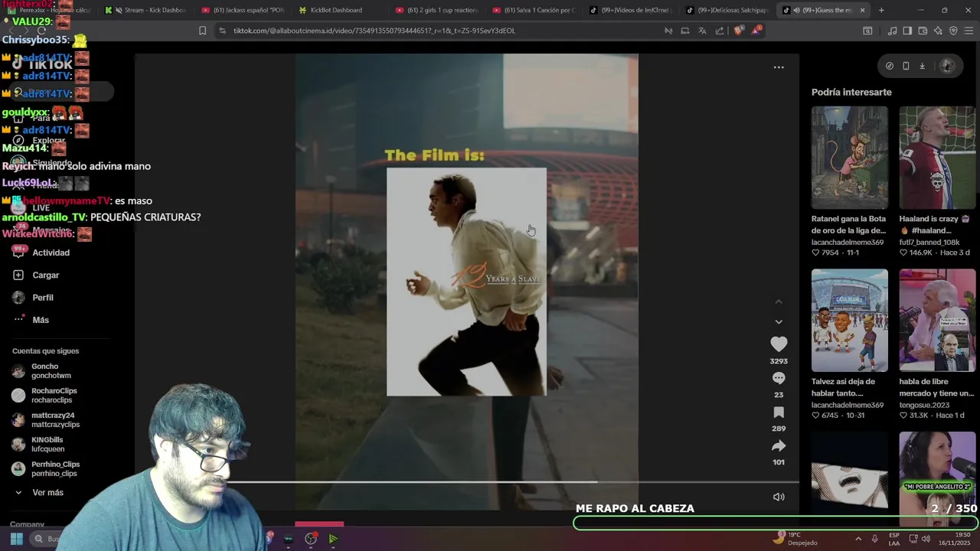Switch to the 2 girls 1 cup reaction tab
The image size is (980, 551).
pos(436,10)
